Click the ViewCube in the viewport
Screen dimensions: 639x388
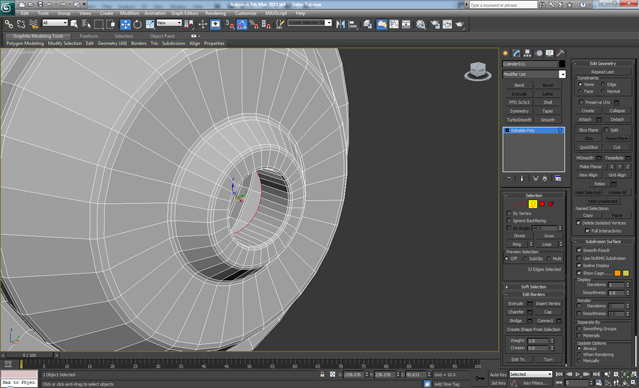point(478,71)
